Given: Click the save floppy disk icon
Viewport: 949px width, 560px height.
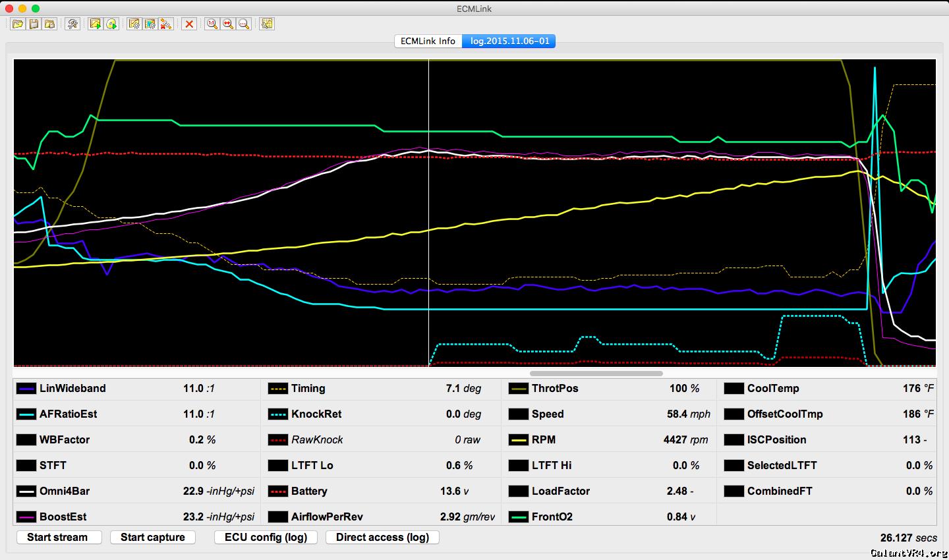Looking at the screenshot, I should tap(34, 24).
